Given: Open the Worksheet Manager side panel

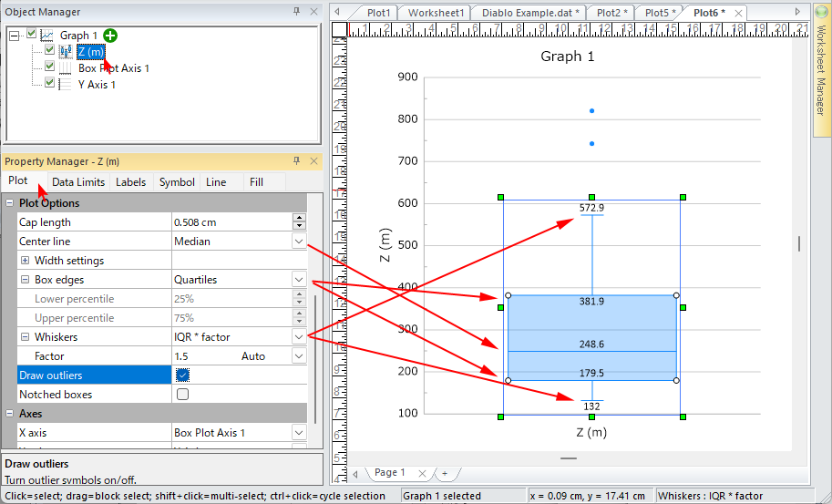Looking at the screenshot, I should pos(819,82).
